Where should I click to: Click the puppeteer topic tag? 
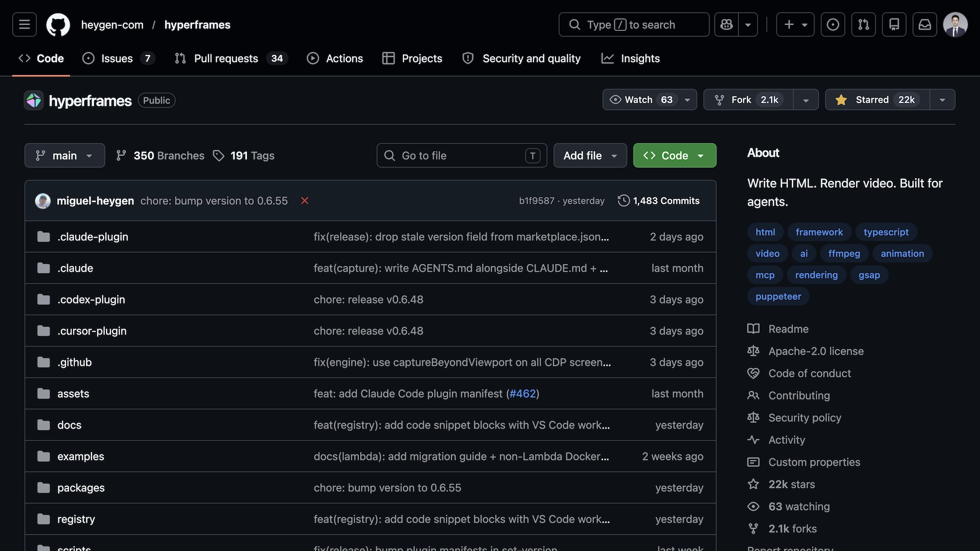(778, 296)
